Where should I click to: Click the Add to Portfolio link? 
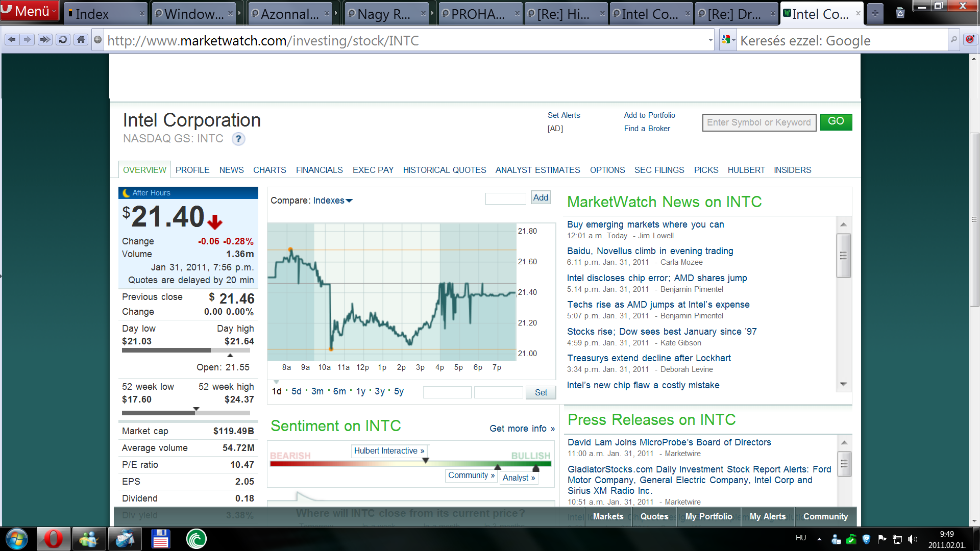(x=649, y=115)
